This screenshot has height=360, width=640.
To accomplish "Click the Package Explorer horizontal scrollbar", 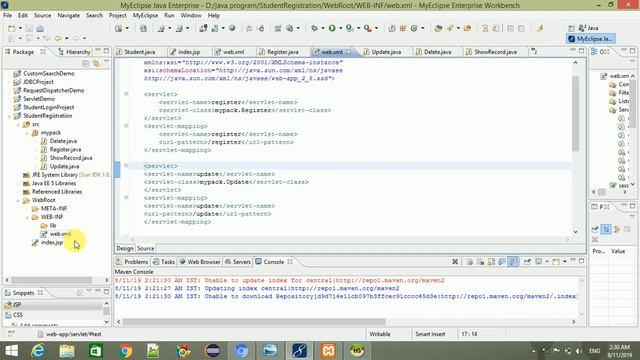I will [52, 280].
